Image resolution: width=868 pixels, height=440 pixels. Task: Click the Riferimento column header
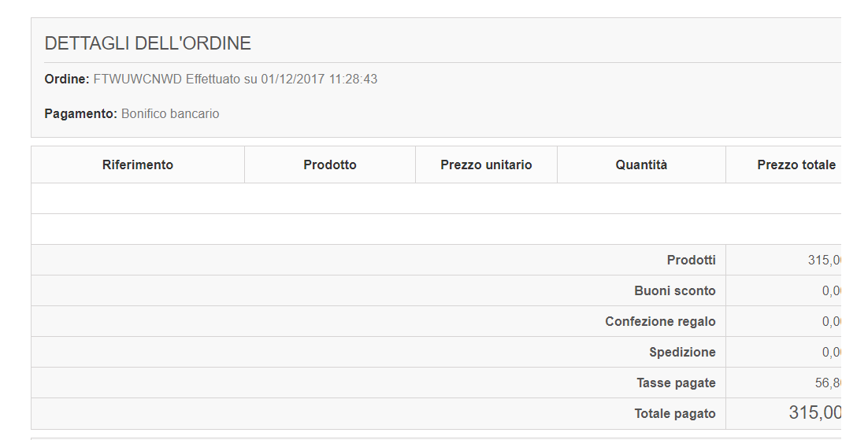coord(138,165)
